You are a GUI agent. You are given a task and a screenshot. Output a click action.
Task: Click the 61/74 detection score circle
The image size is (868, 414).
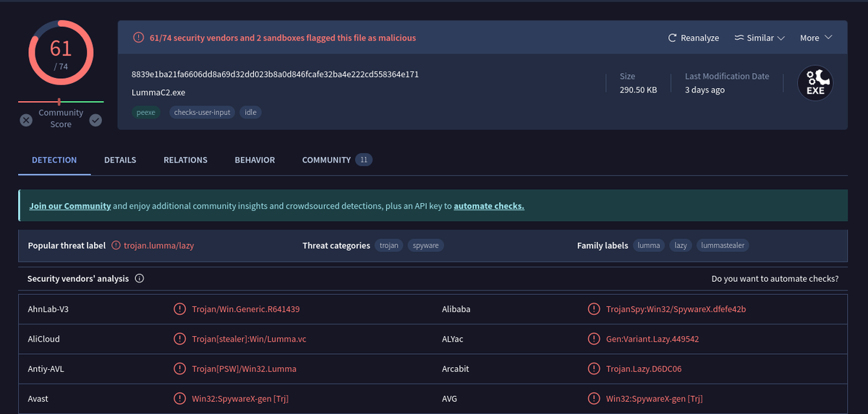tap(61, 52)
